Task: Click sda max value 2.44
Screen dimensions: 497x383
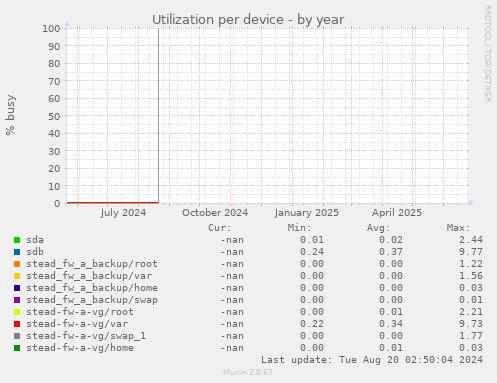Action: pos(471,240)
